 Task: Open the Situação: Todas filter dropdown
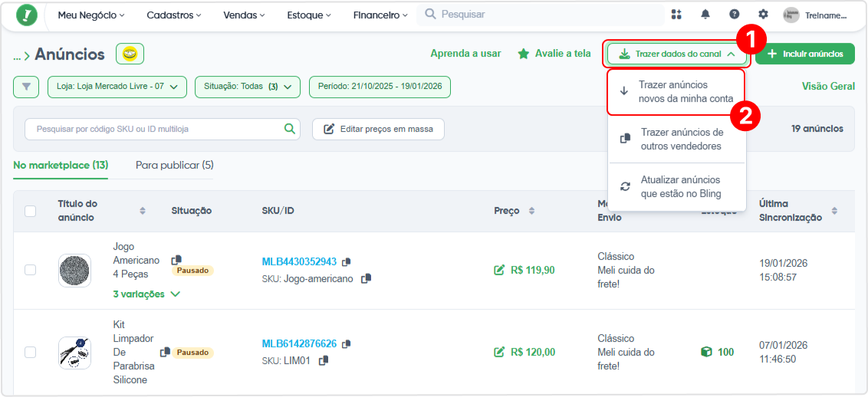click(248, 87)
